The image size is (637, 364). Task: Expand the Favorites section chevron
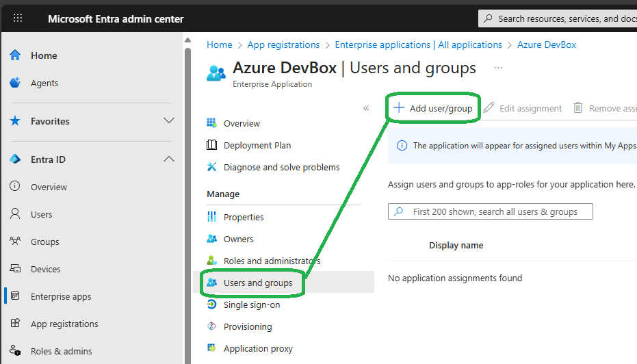coord(168,121)
